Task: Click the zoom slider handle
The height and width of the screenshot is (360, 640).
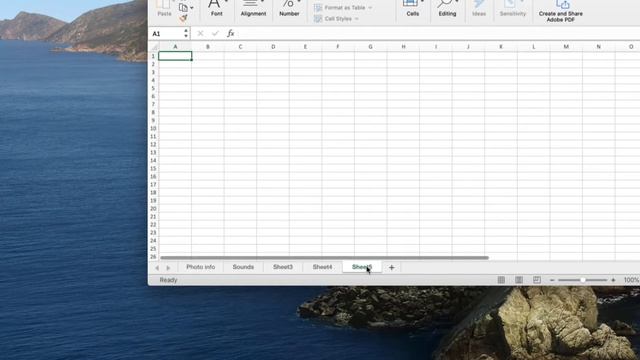Action: coord(583,280)
